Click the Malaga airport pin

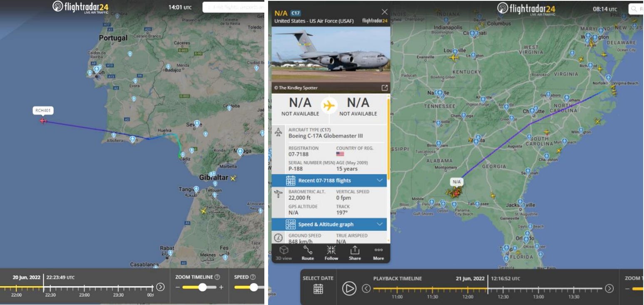240,152
